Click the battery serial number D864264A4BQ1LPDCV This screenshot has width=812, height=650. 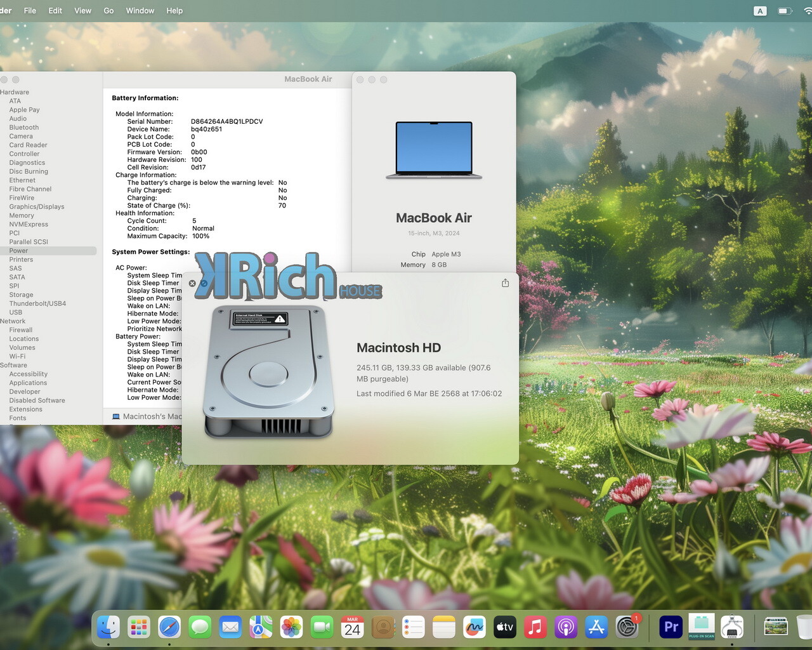[x=226, y=121]
